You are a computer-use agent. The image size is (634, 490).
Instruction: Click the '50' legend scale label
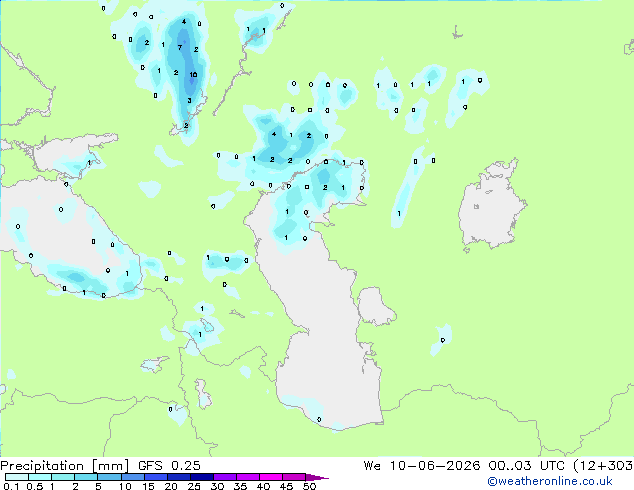pyautogui.click(x=309, y=486)
